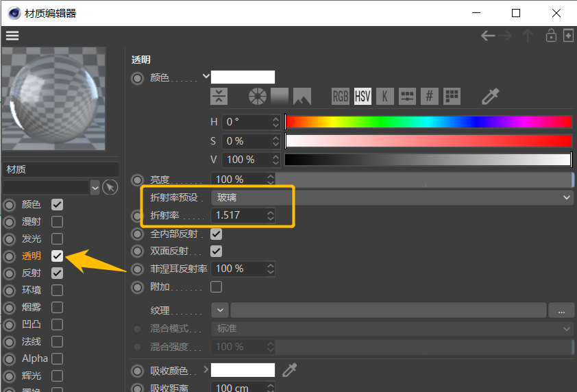Click the saturation S slider

point(429,141)
